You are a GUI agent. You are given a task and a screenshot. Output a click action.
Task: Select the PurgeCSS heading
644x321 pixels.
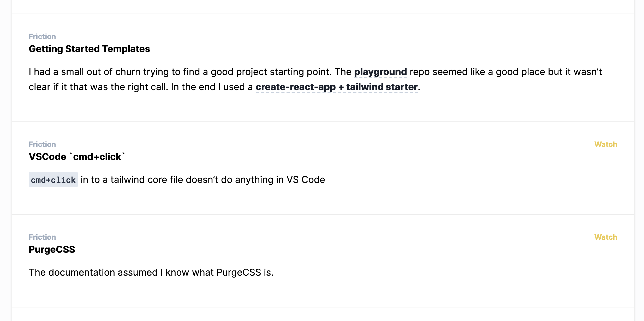point(52,250)
